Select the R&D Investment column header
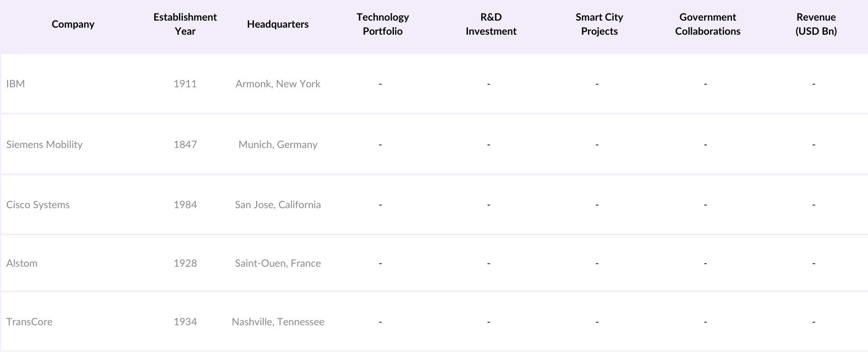The image size is (868, 354). (x=491, y=24)
